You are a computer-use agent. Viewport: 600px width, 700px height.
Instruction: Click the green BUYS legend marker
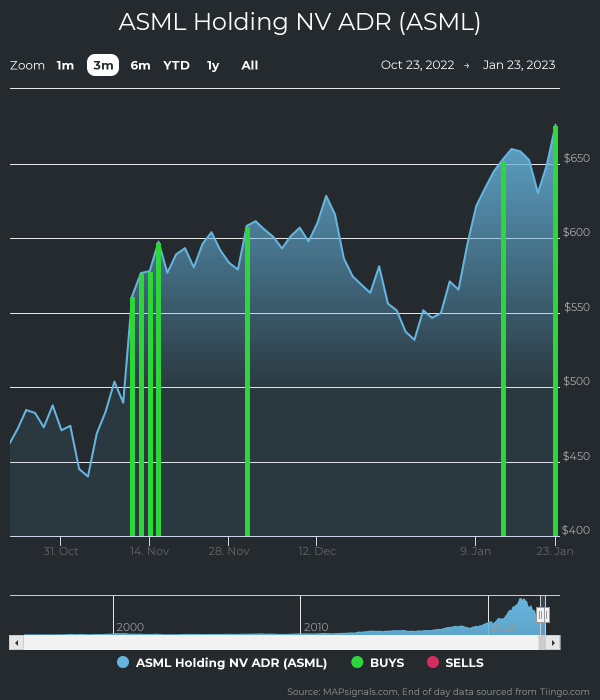pos(357,662)
